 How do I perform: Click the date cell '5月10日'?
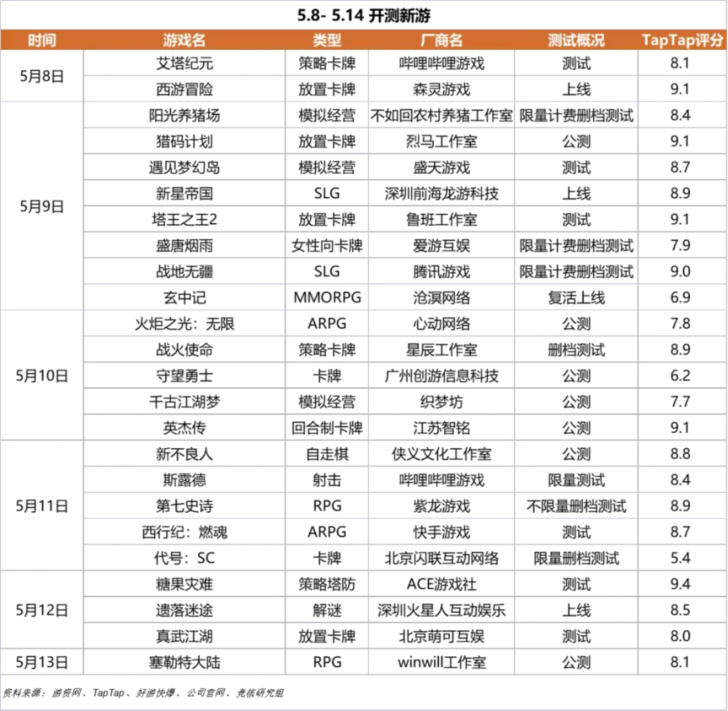point(42,375)
